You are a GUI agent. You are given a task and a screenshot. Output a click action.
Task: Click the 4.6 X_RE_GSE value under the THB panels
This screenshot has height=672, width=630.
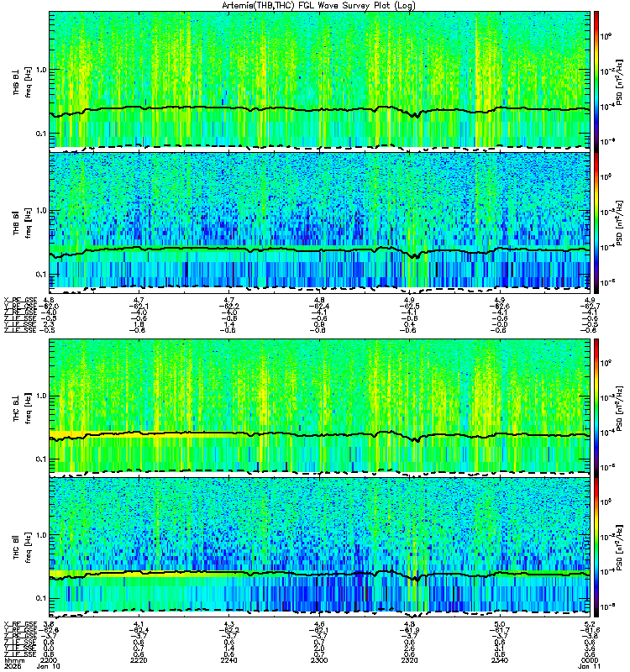click(49, 300)
